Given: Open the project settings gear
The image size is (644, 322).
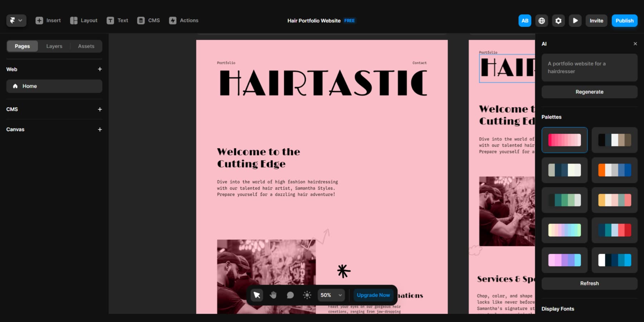Looking at the screenshot, I should pyautogui.click(x=558, y=20).
